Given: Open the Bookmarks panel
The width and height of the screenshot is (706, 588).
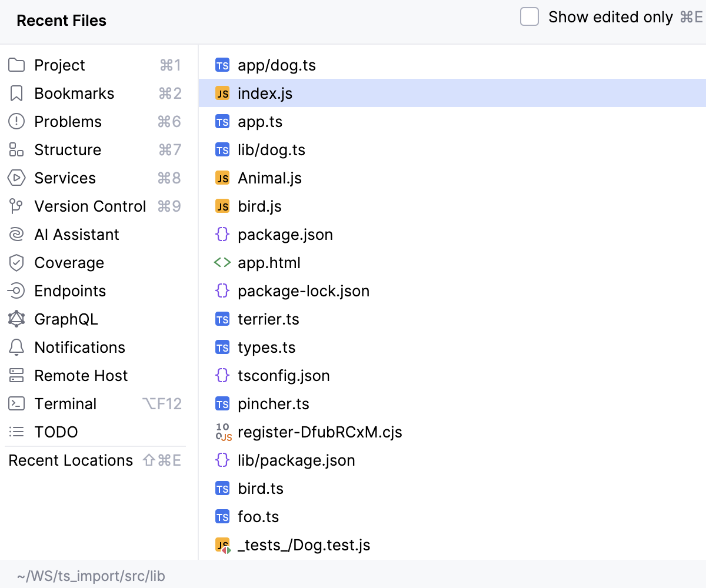Looking at the screenshot, I should tap(74, 93).
